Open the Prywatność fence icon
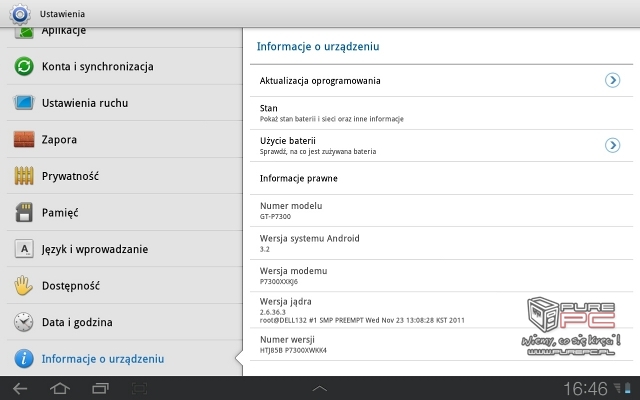Image resolution: width=640 pixels, height=400 pixels. tap(24, 176)
